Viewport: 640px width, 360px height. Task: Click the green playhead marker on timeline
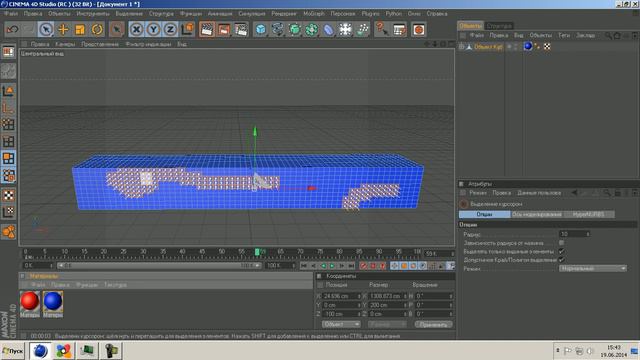point(257,252)
